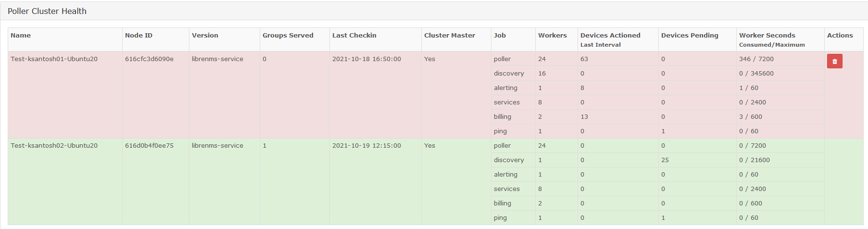Click the Name column header
This screenshot has height=229, width=868.
click(x=21, y=35)
